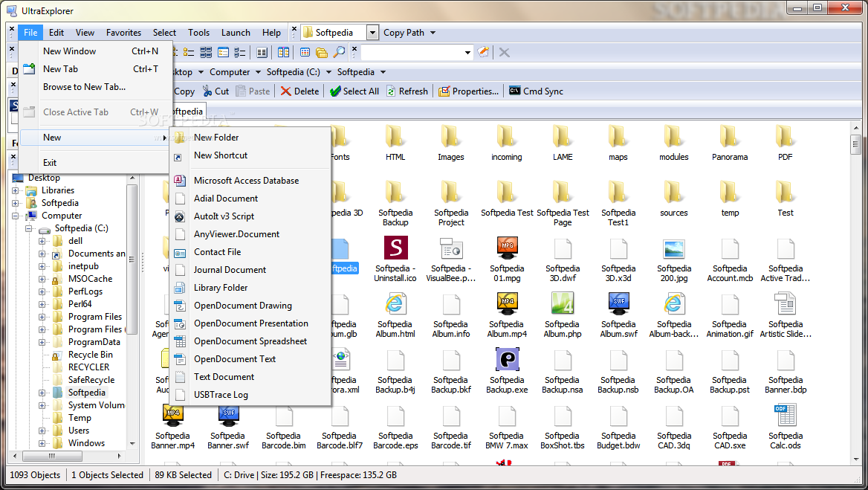The image size is (868, 490).
Task: Choose AutoIt v3 Script entry
Action: point(250,216)
